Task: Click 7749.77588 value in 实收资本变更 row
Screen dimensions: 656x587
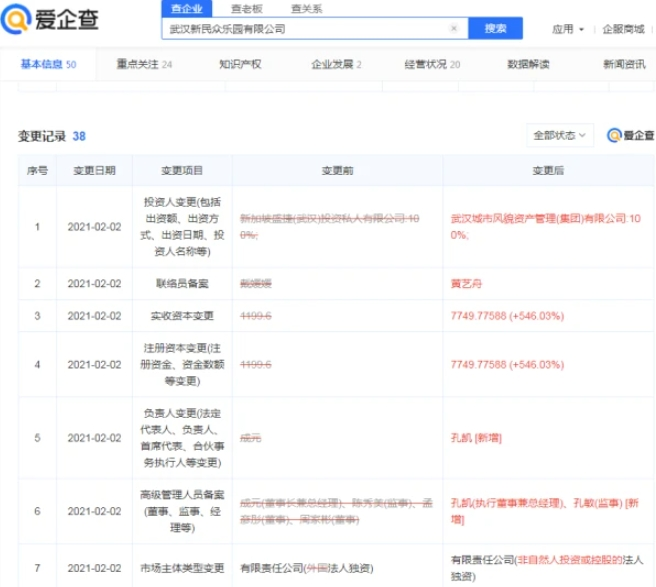Action: point(507,315)
